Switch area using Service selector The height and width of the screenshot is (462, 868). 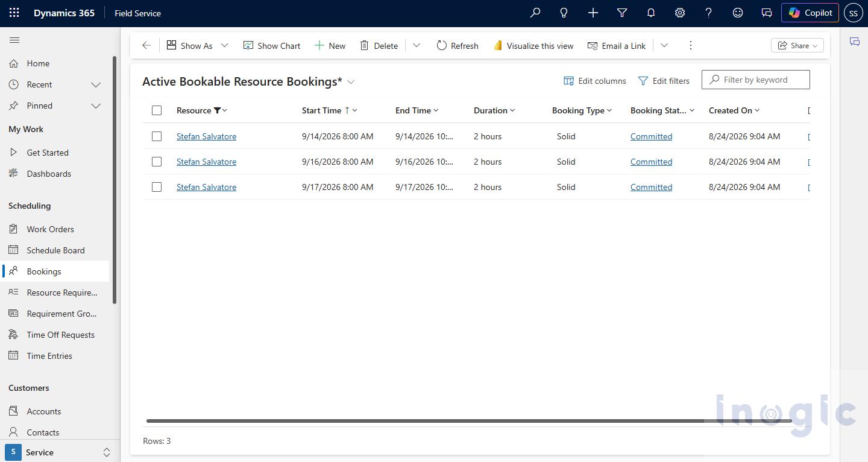[60, 452]
